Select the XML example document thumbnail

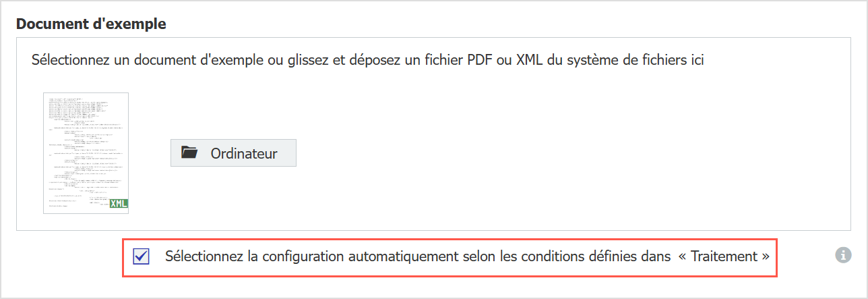click(86, 153)
